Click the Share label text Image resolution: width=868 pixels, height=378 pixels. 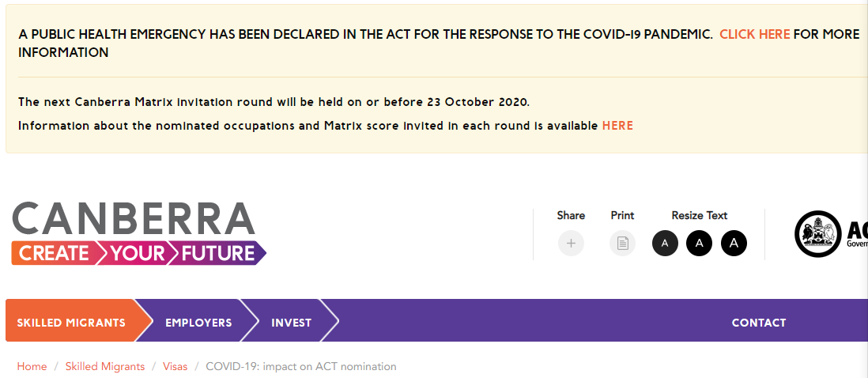pyautogui.click(x=571, y=215)
